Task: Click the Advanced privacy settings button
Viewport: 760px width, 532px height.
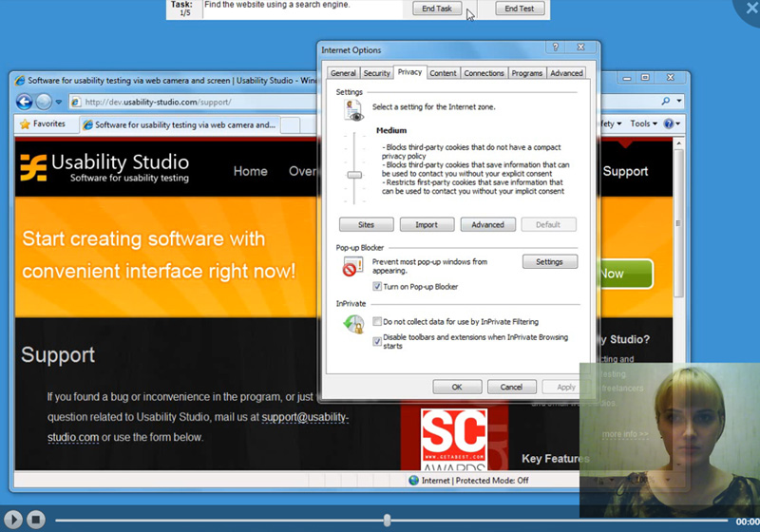Action: (x=487, y=225)
